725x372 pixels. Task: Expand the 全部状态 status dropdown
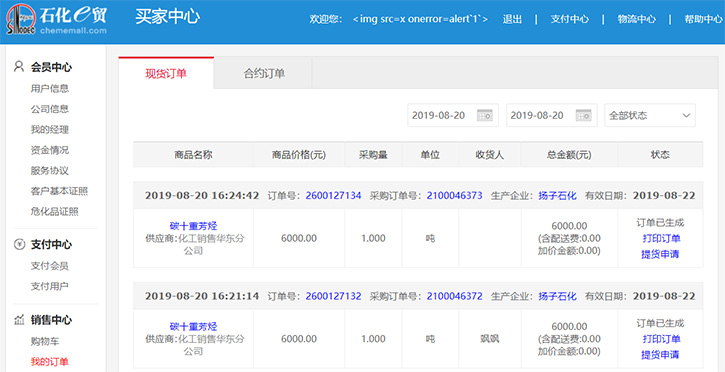[650, 115]
